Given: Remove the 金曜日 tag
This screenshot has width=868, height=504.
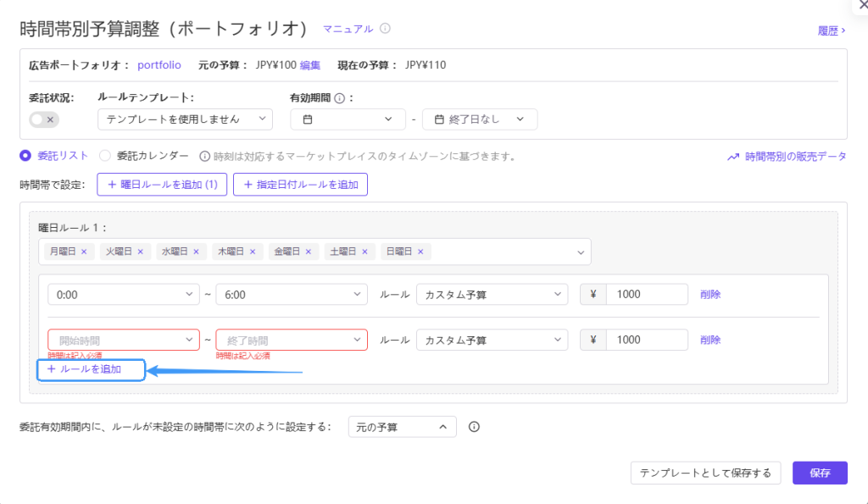Looking at the screenshot, I should click(309, 252).
